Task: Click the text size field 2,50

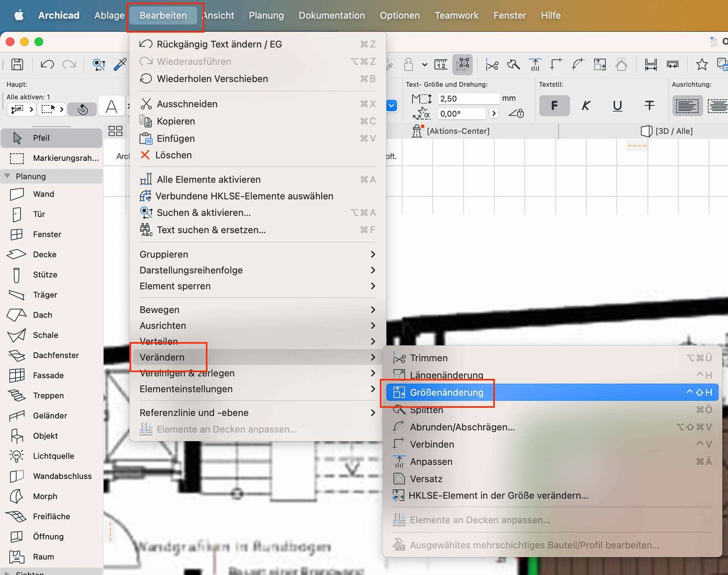Action: [x=468, y=99]
